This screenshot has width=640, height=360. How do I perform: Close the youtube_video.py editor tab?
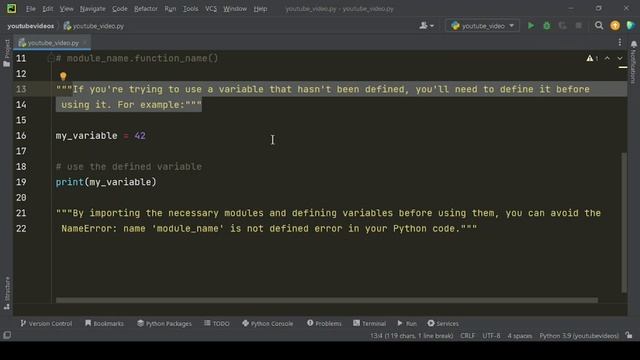(x=85, y=42)
